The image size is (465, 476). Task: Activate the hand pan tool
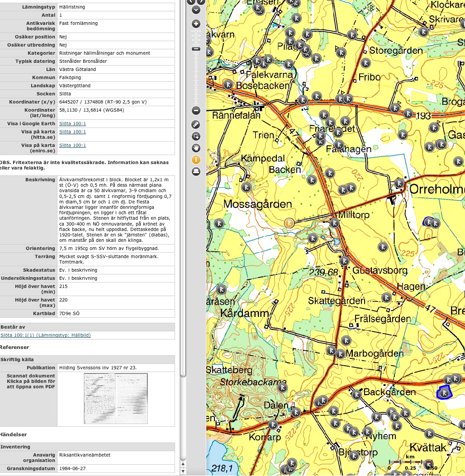click(196, 148)
